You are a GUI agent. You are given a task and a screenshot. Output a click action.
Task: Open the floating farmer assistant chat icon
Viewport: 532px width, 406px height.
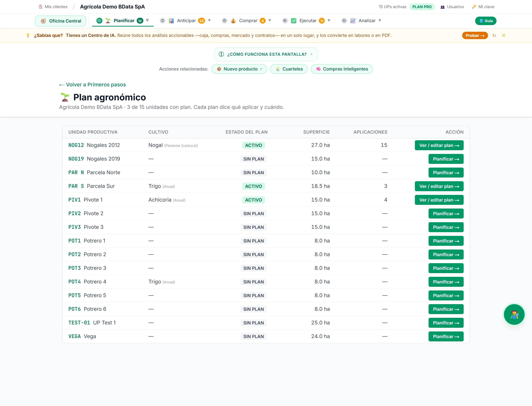click(x=514, y=314)
